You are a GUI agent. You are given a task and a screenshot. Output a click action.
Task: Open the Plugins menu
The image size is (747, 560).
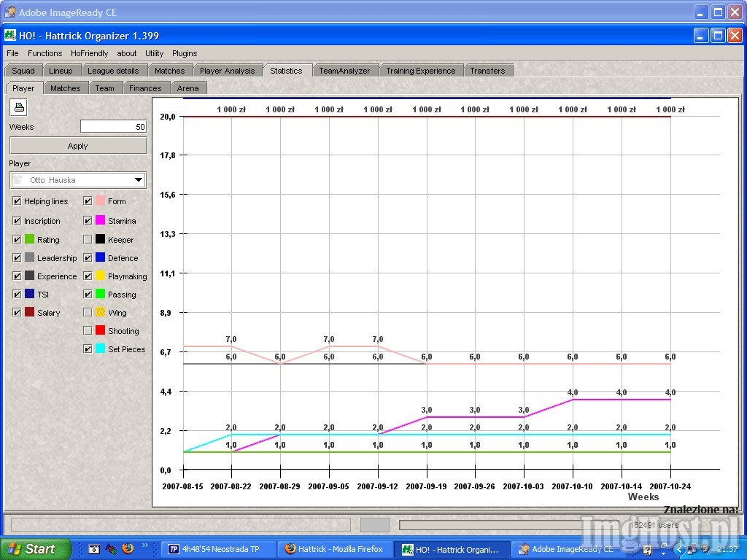click(185, 53)
